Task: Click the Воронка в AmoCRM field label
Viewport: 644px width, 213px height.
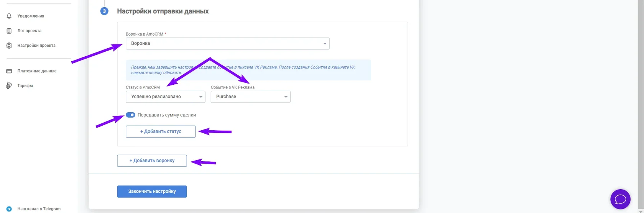Action: tap(145, 34)
